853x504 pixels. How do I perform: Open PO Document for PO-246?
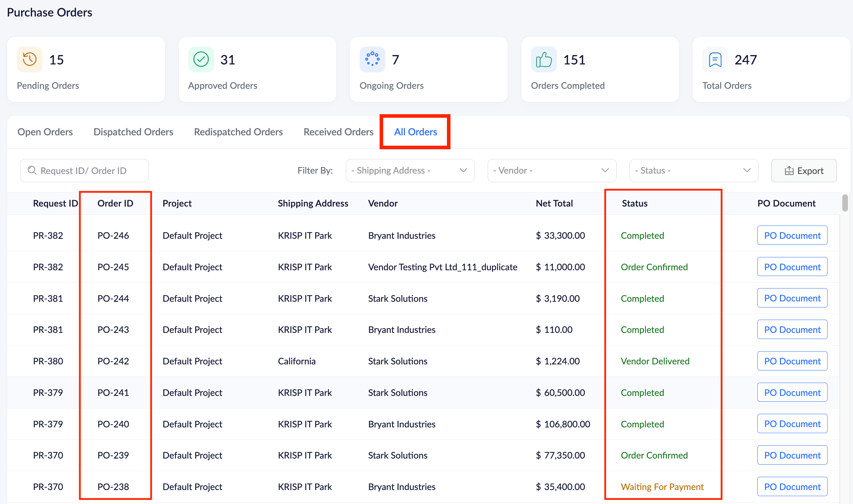pyautogui.click(x=792, y=235)
